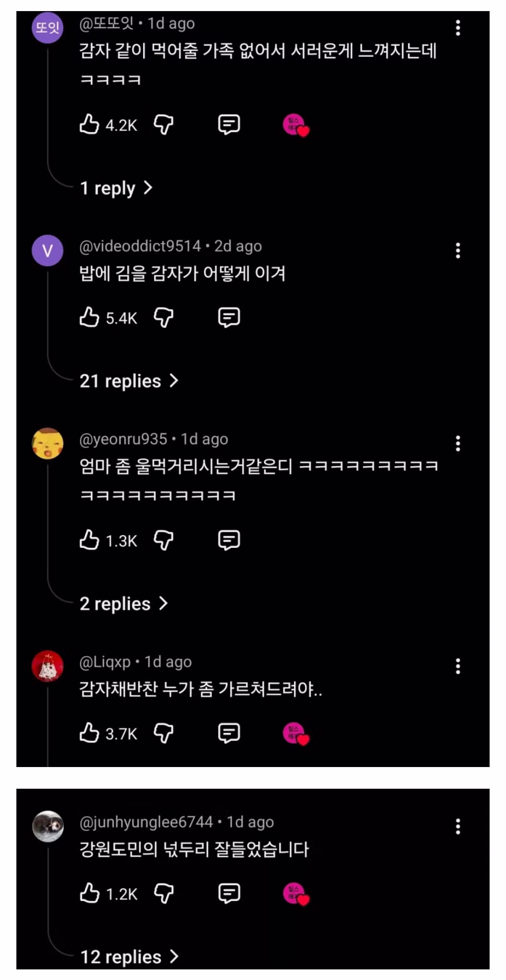Dislike the comment by @junhyunglee6744

(x=163, y=893)
